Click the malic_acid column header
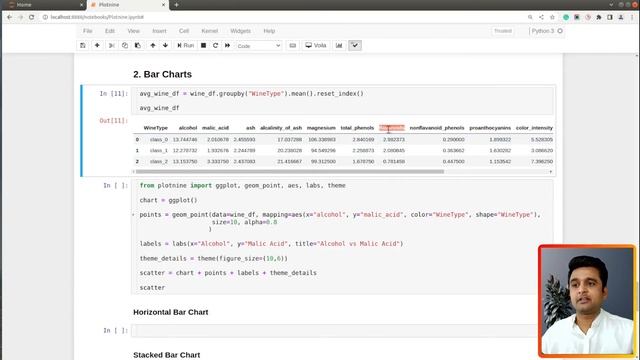The height and width of the screenshot is (360, 640). coord(216,128)
